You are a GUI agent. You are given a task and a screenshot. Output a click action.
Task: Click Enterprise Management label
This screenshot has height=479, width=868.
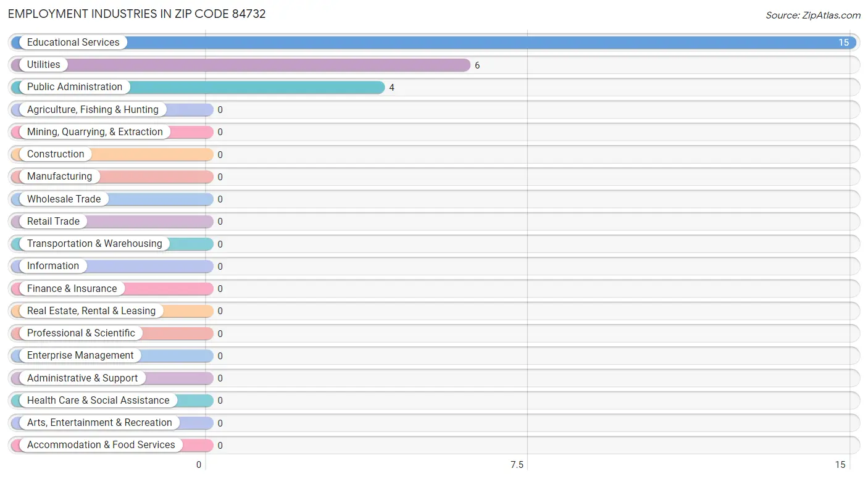80,356
